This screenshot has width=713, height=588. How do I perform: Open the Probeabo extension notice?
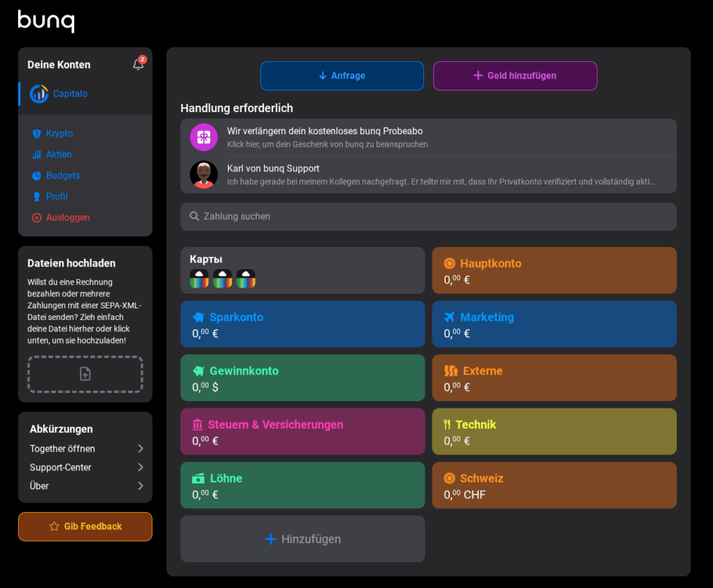[x=428, y=137]
